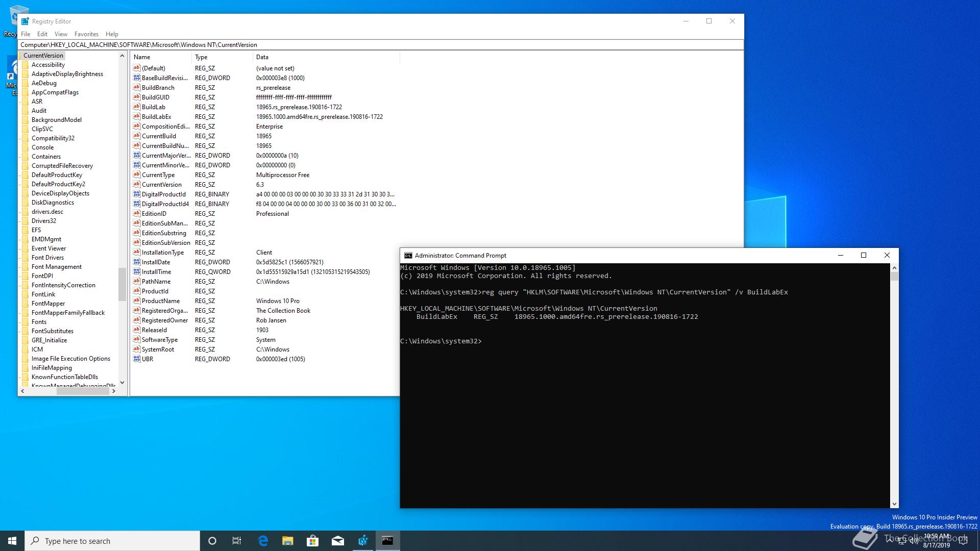Open Task View from the taskbar
This screenshot has height=551, width=980.
237,540
